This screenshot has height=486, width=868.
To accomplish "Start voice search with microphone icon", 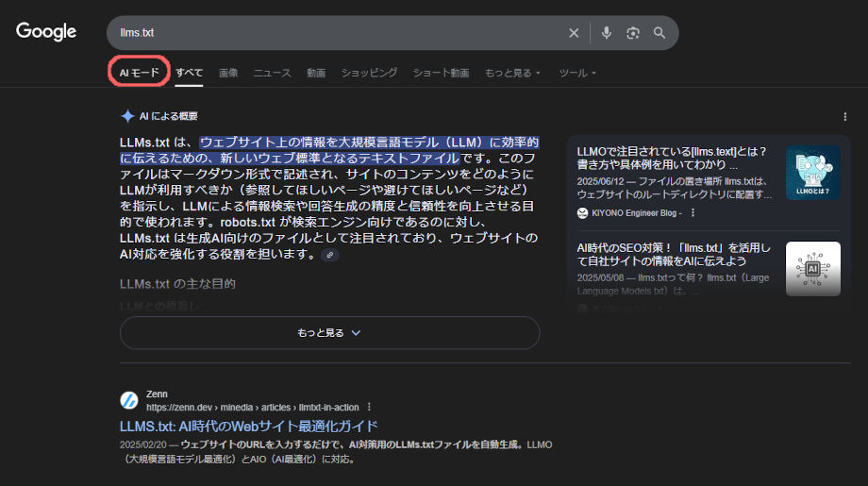I will tap(606, 33).
